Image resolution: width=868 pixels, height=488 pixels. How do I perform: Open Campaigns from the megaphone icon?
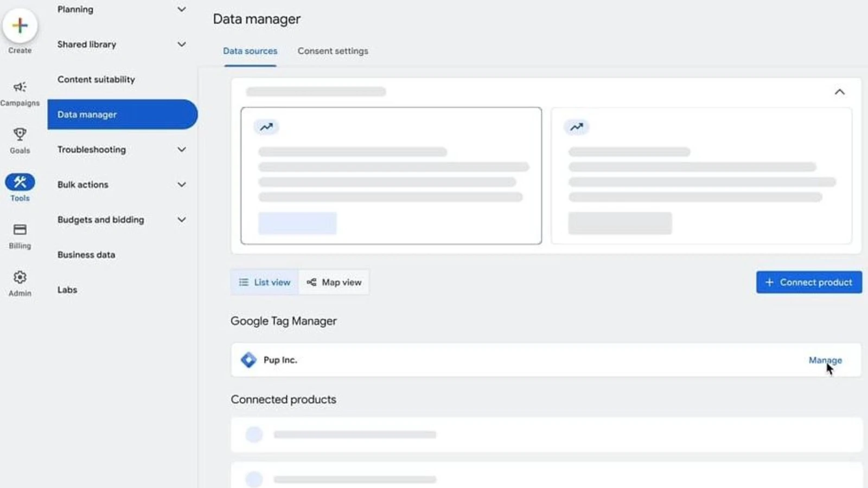pos(20,87)
